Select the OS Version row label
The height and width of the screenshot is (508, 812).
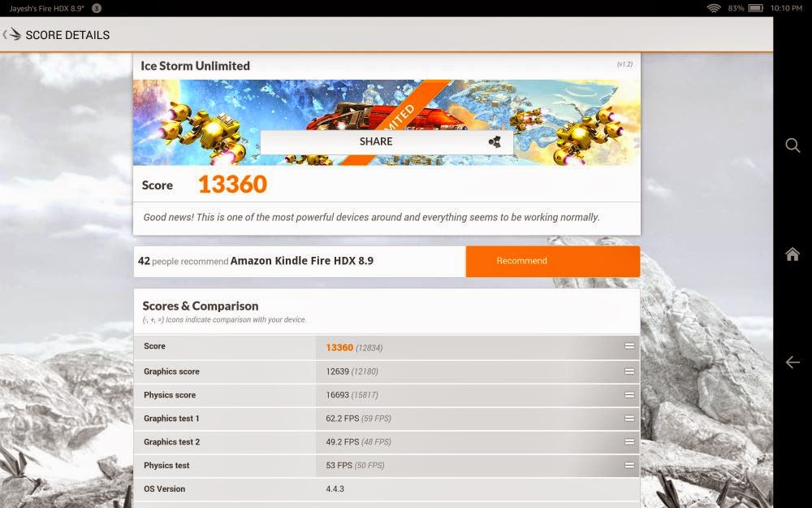tap(165, 488)
